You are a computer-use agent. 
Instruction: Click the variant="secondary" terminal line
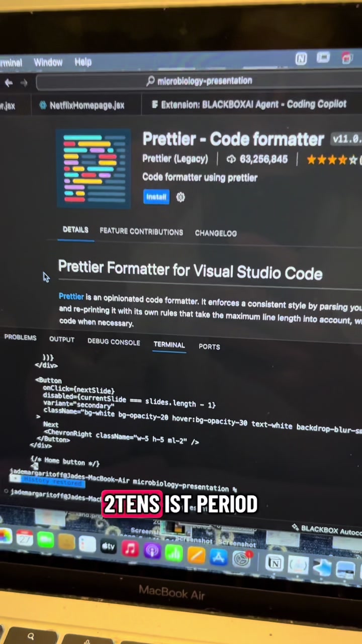coord(78,404)
